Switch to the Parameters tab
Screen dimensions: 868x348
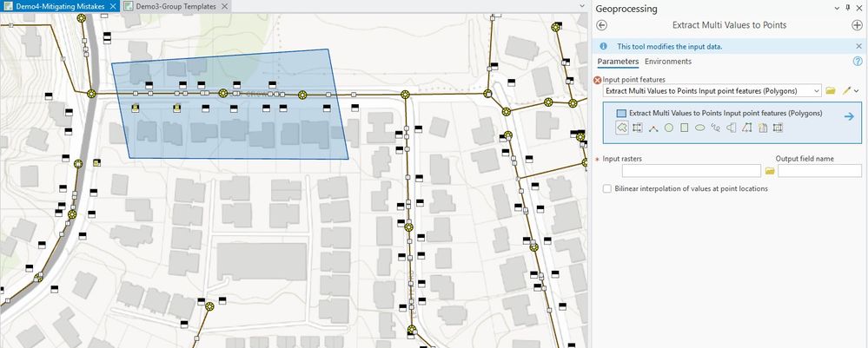tap(618, 62)
